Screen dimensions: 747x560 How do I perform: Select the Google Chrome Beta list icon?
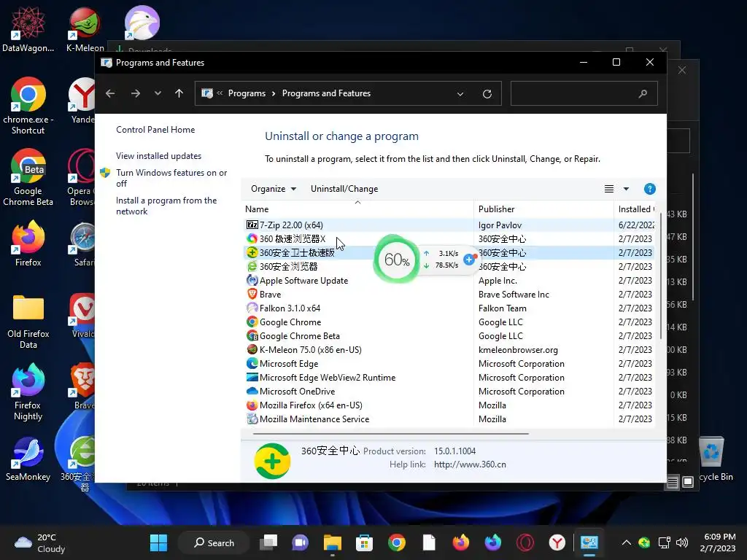pos(252,335)
